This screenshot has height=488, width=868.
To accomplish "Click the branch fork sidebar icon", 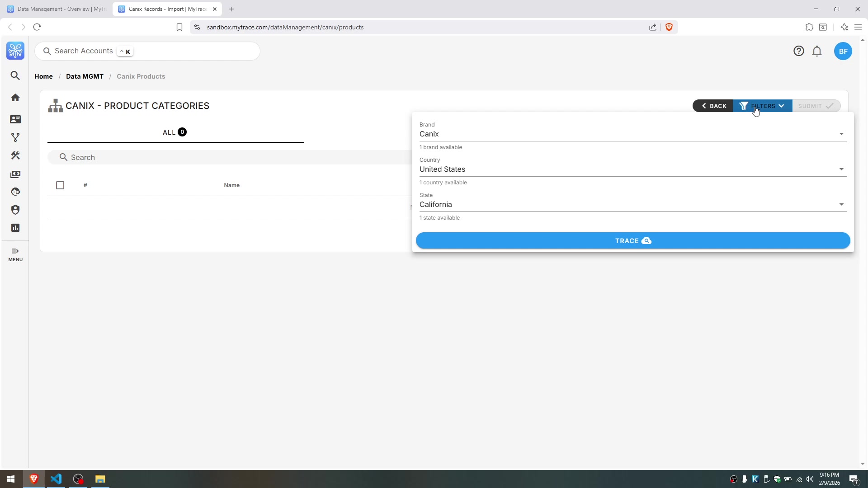I will coord(15,137).
